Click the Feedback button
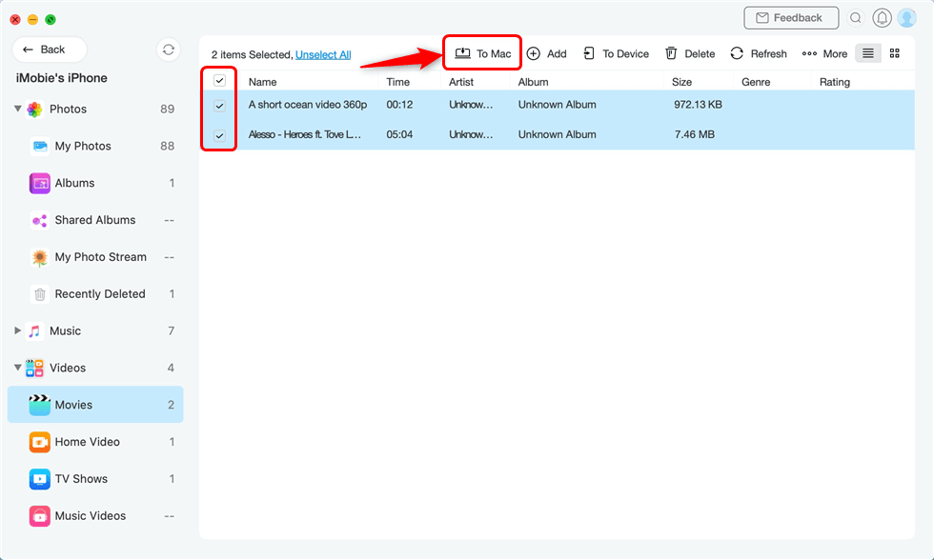The image size is (934, 560). [x=791, y=18]
